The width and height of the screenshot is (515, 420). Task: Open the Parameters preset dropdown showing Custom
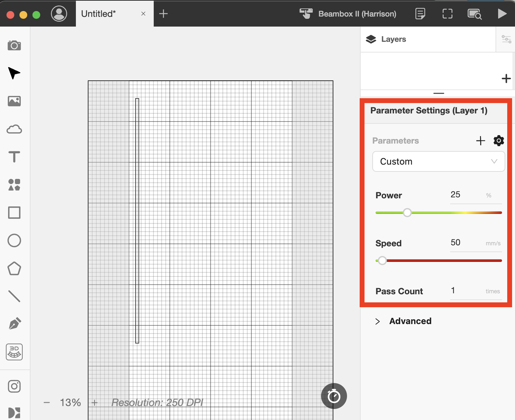pos(438,161)
